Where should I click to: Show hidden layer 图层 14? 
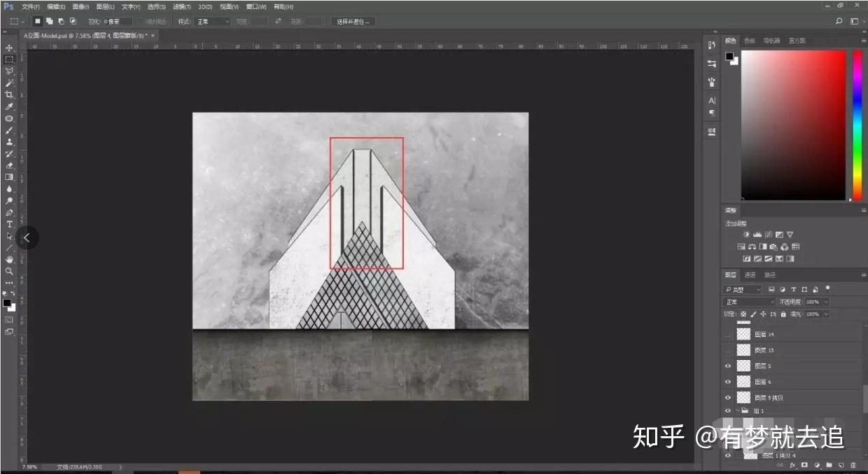pyautogui.click(x=728, y=335)
